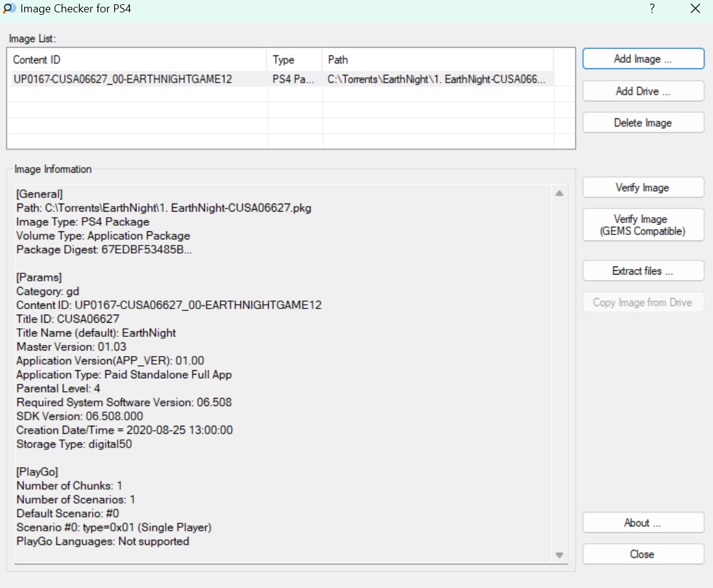Click the question mark help button
The image size is (713, 588).
(x=652, y=9)
